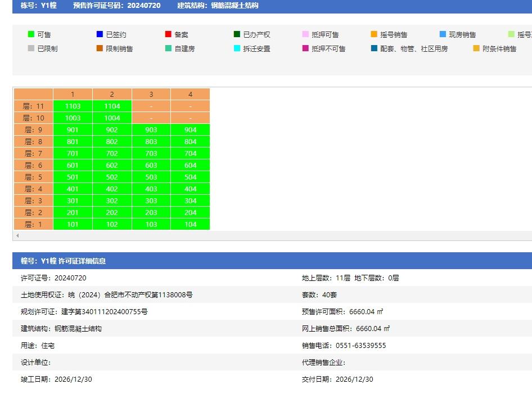Open unit 904 details
This screenshot has height=393, width=532.
pos(190,129)
